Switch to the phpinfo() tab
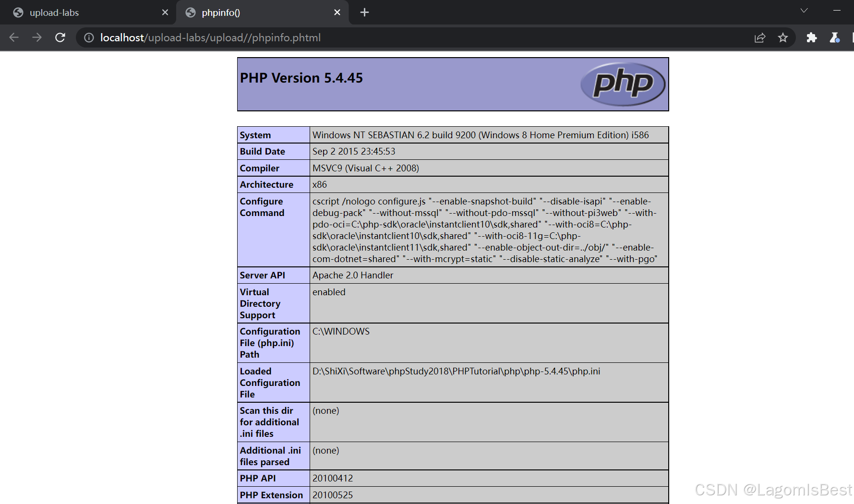Image resolution: width=854 pixels, height=504 pixels. pos(262,12)
